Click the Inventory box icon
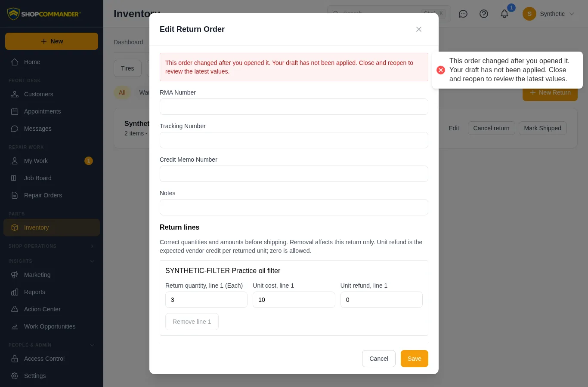588x387 pixels. point(15,227)
